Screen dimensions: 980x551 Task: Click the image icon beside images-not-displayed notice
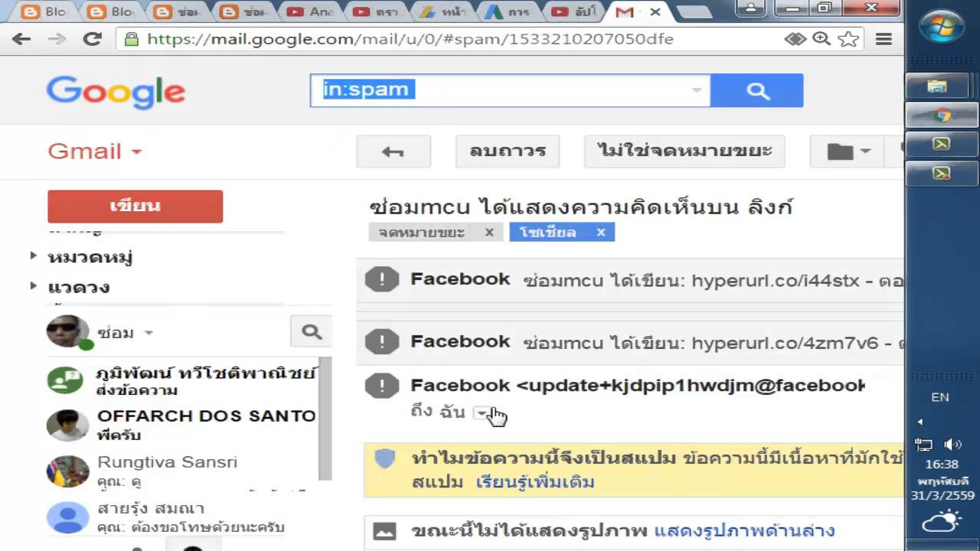point(384,531)
